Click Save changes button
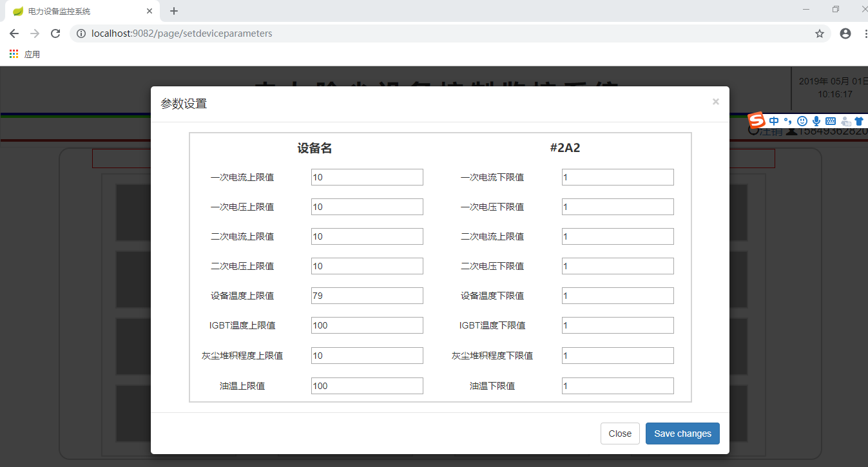Screen dimensions: 868x467 pos(682,434)
